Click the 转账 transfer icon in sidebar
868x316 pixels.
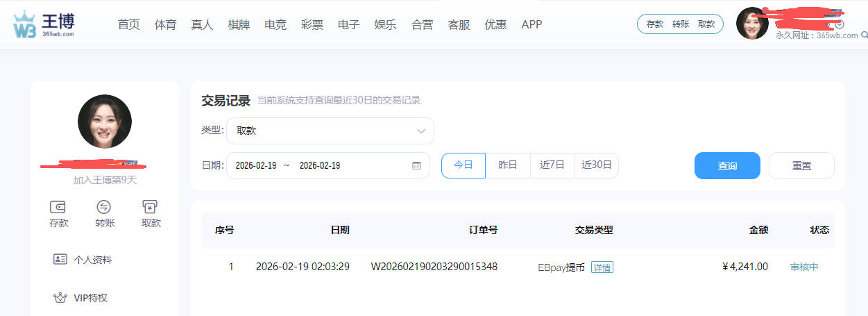(x=104, y=207)
